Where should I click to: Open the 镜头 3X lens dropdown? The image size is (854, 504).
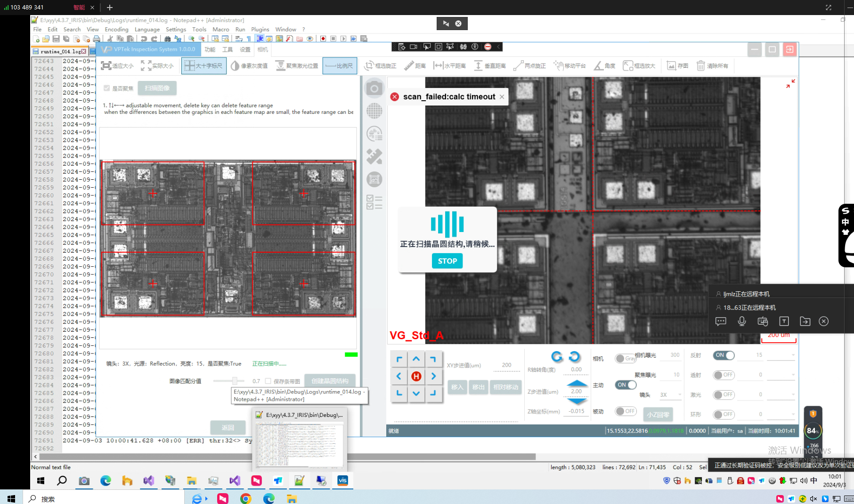670,395
